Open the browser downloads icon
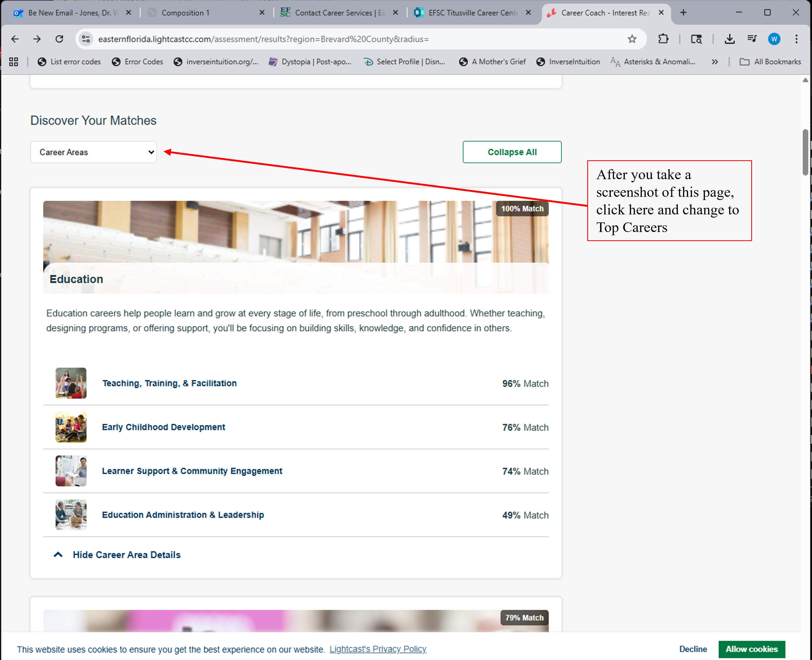 729,39
